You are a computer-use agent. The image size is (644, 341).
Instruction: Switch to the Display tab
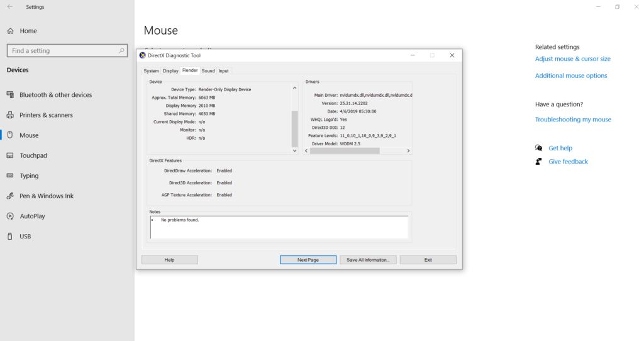(x=170, y=70)
